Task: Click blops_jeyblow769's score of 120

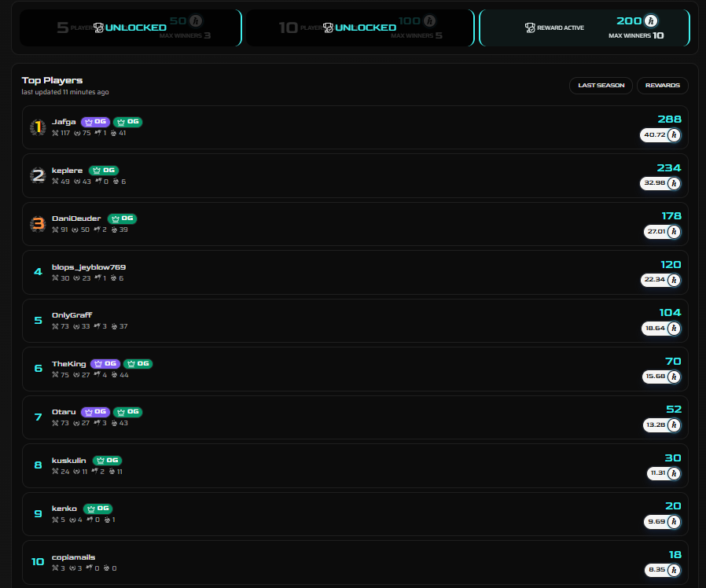Action: click(x=671, y=265)
